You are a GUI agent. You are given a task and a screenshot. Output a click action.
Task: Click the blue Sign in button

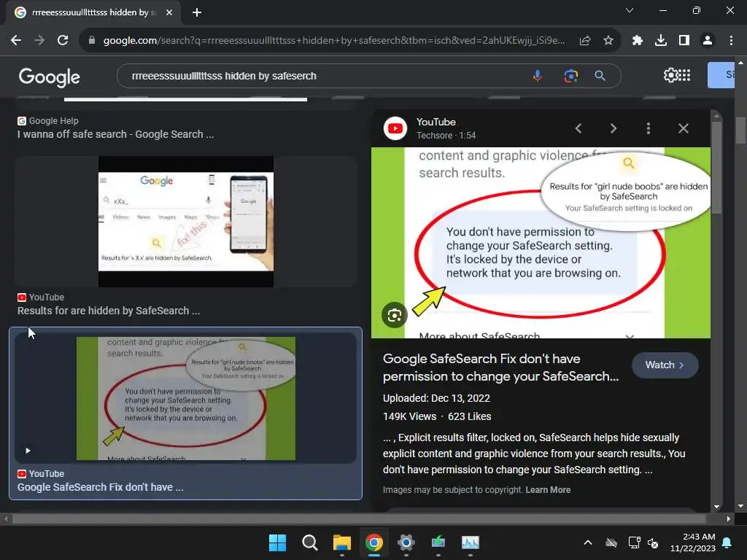[x=721, y=75]
